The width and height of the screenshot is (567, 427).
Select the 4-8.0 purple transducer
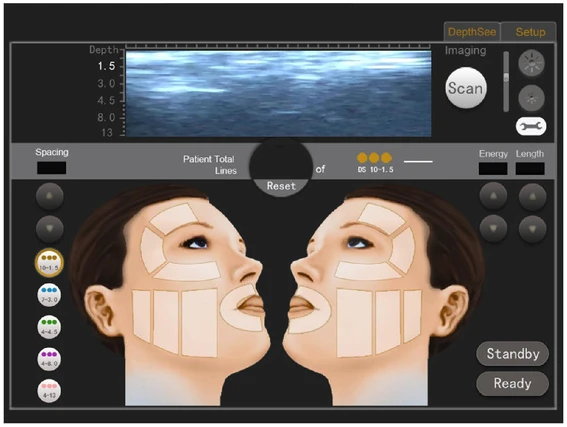coord(49,359)
